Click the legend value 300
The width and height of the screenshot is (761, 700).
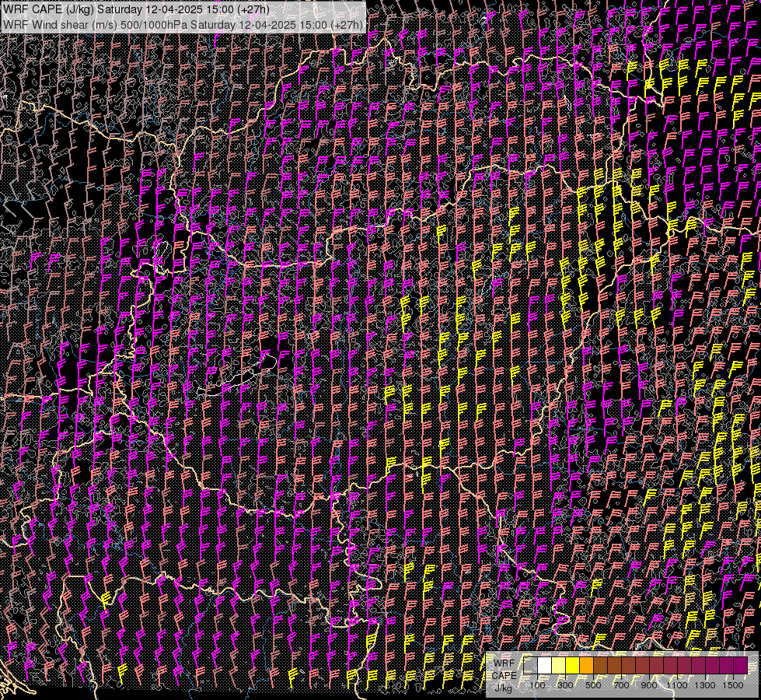565,685
